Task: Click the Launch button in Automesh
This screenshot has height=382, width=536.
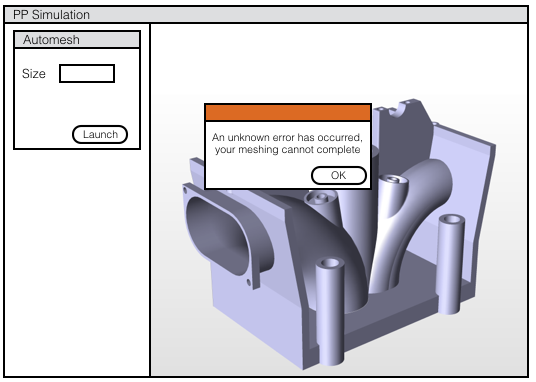Action: click(100, 134)
